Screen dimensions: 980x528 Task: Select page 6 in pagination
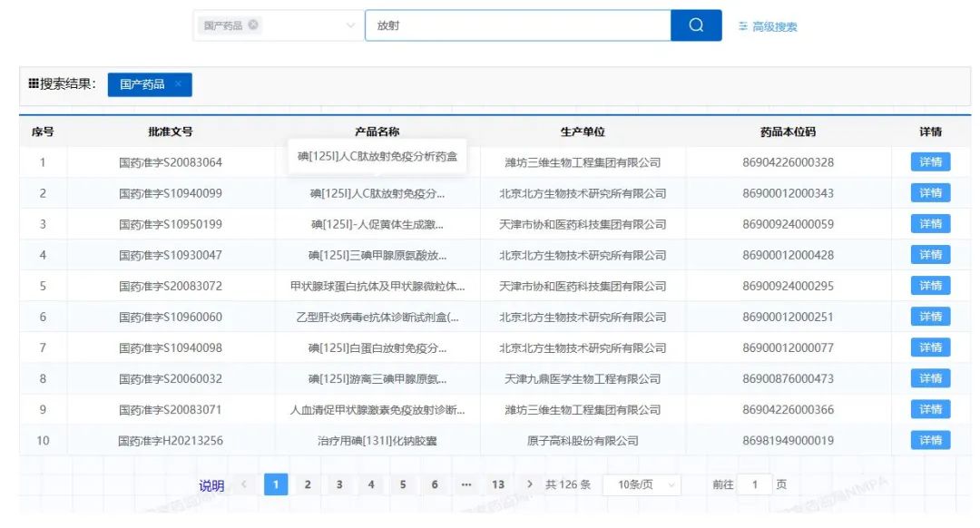435,484
